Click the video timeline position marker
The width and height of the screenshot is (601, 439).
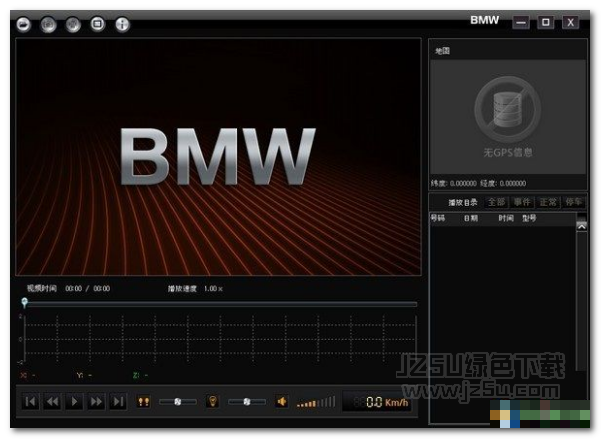(25, 303)
